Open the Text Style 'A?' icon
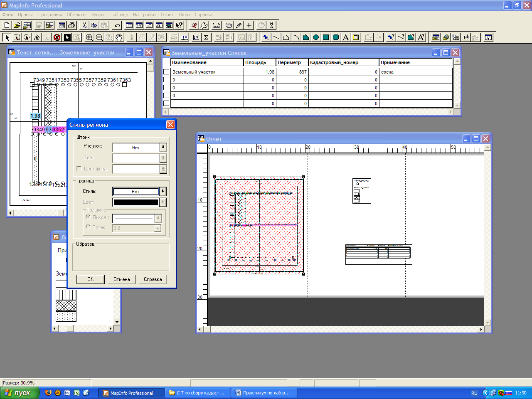532x399 pixels. tap(421, 37)
